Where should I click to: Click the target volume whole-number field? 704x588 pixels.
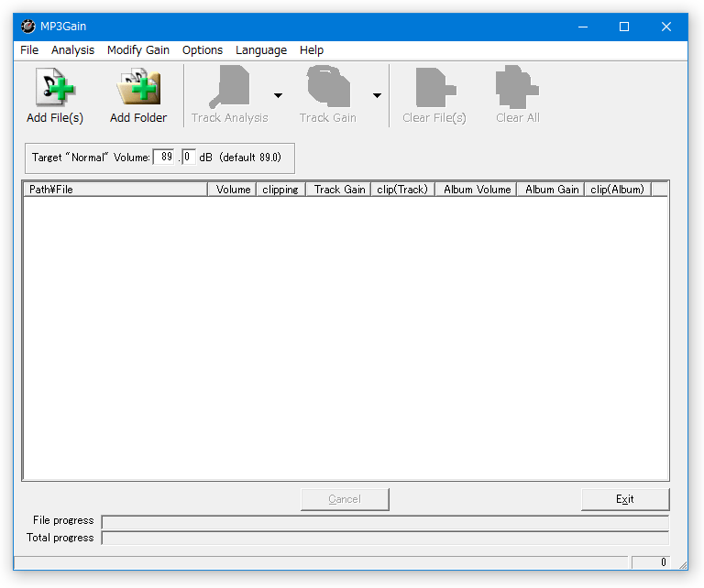pos(164,157)
